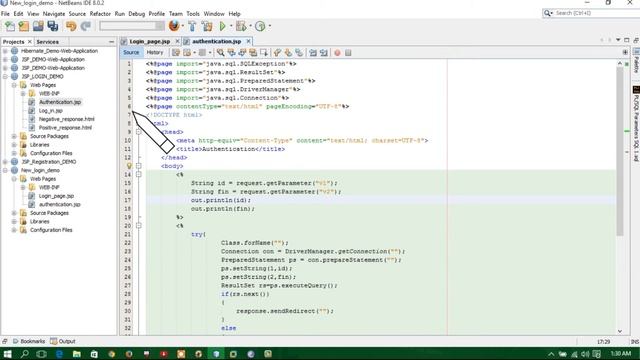Image resolution: width=640 pixels, height=360 pixels.
Task: Toggle Highlight Search in editor toolbar
Action: pos(253,53)
